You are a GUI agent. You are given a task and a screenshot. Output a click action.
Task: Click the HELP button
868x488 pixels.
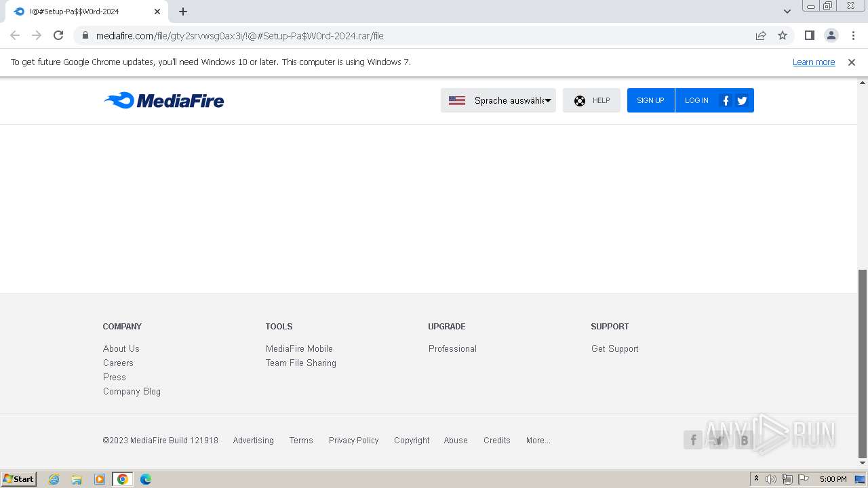pyautogui.click(x=591, y=100)
